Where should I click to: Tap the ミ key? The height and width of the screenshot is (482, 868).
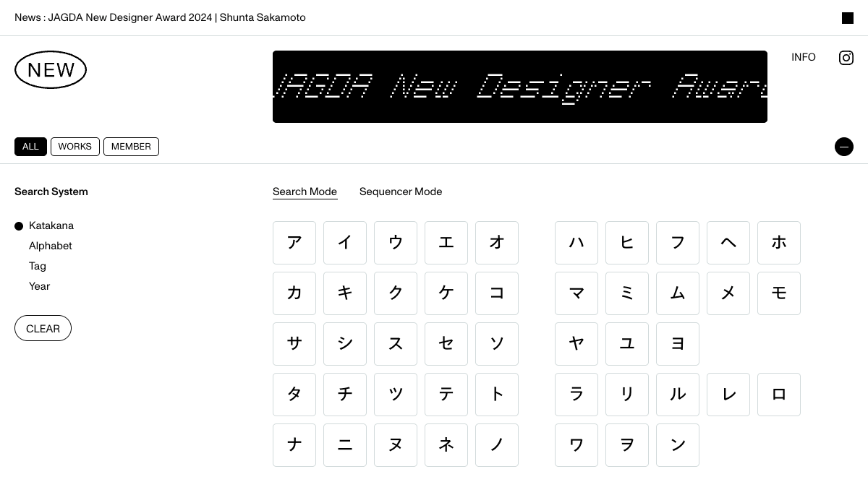pyautogui.click(x=627, y=293)
